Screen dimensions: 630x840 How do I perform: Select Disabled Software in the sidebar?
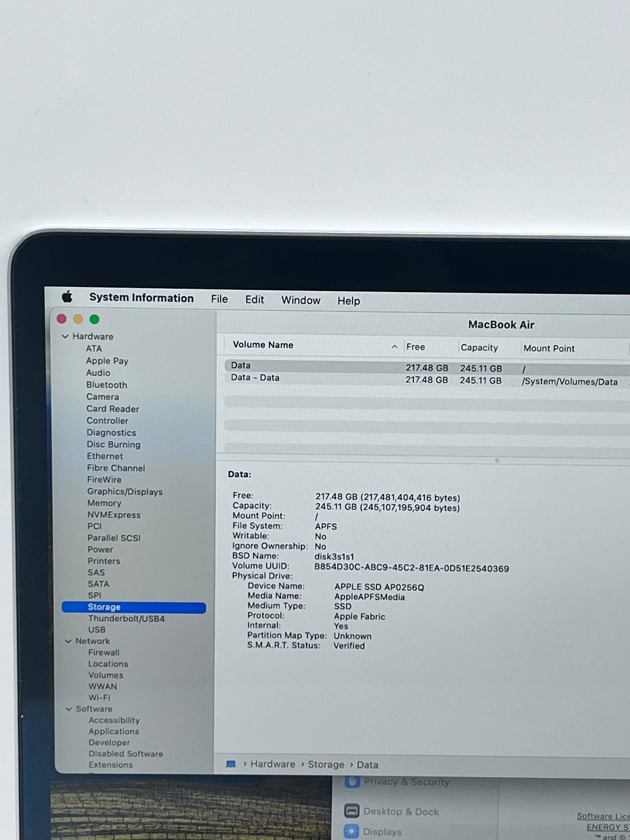click(x=126, y=754)
